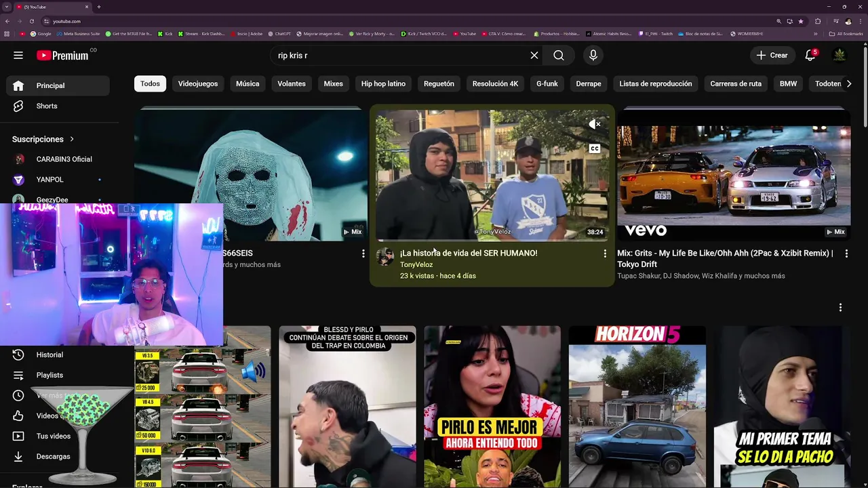Screen dimensions: 868x488
Task: Open the browser extensions puzzle icon
Action: coord(818,21)
